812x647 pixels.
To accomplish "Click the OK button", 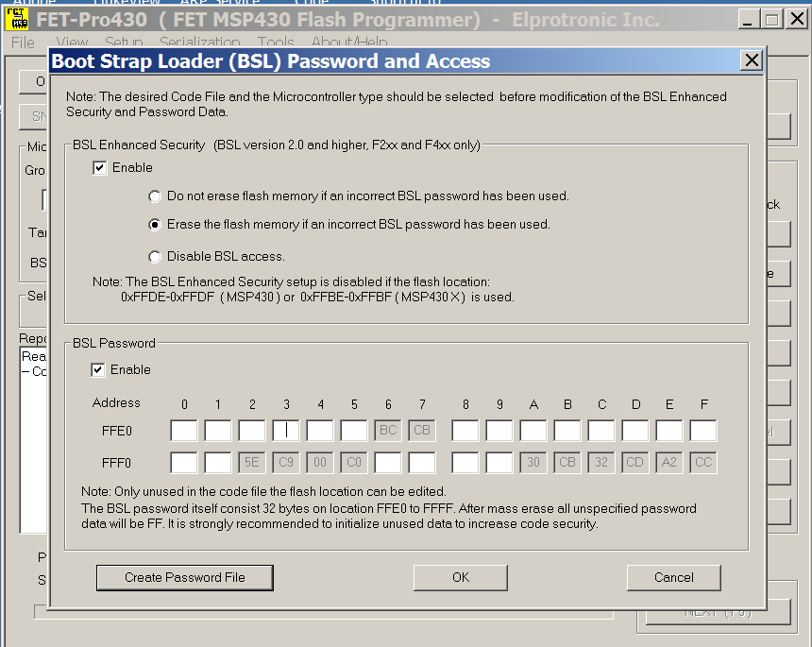I will 461,578.
